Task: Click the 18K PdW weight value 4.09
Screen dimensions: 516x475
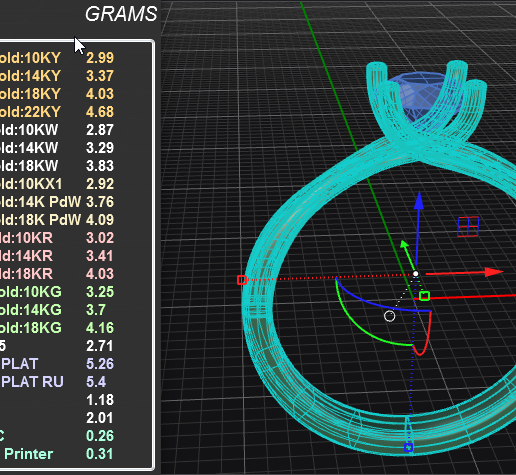Action: (100, 220)
